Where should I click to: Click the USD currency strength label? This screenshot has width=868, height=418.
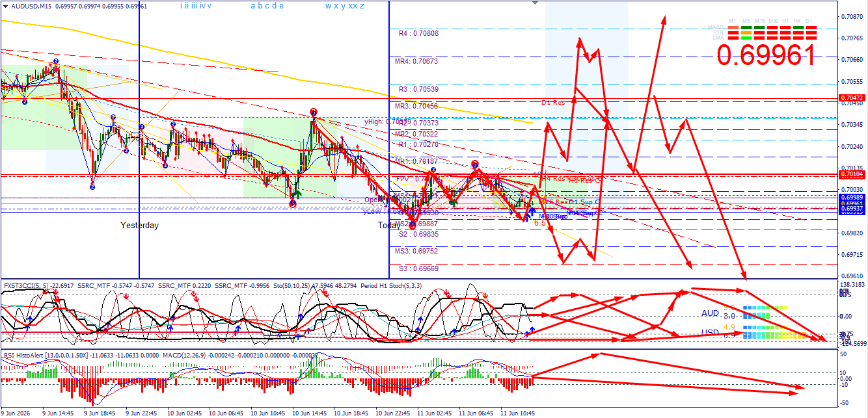point(710,333)
